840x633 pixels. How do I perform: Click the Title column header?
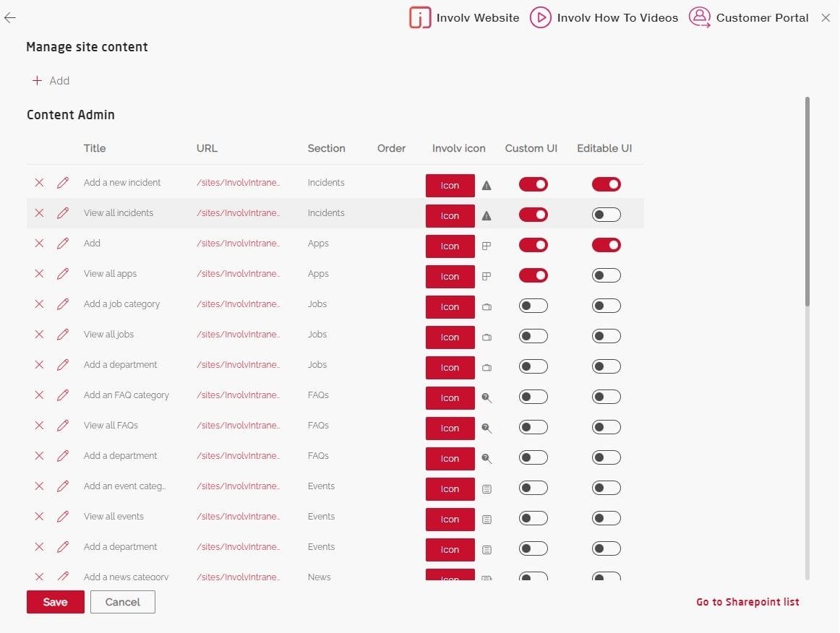[x=95, y=148]
